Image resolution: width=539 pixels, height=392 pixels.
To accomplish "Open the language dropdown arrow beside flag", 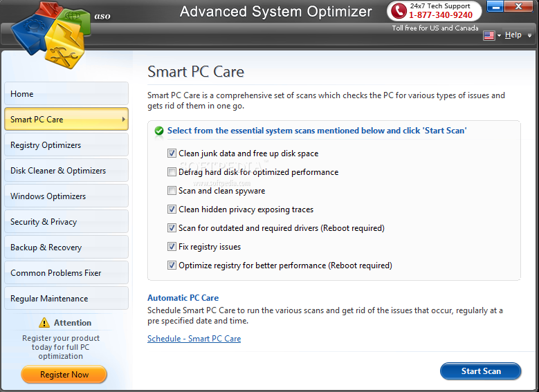I will click(x=499, y=35).
